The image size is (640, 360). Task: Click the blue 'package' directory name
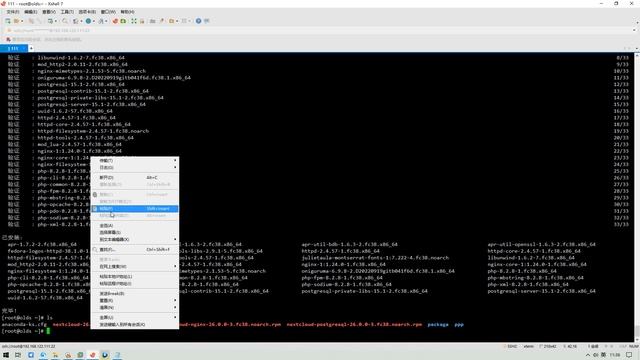pyautogui.click(x=438, y=324)
